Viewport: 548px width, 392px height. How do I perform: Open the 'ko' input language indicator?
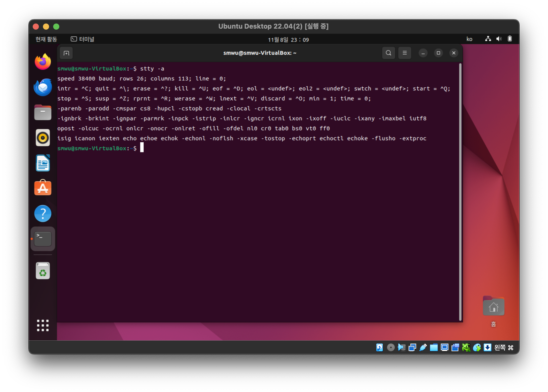(469, 39)
